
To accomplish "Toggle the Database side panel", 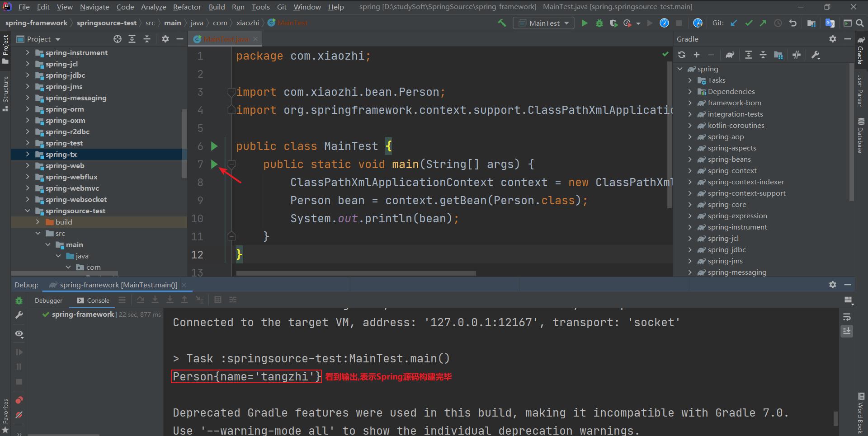I will point(861,135).
